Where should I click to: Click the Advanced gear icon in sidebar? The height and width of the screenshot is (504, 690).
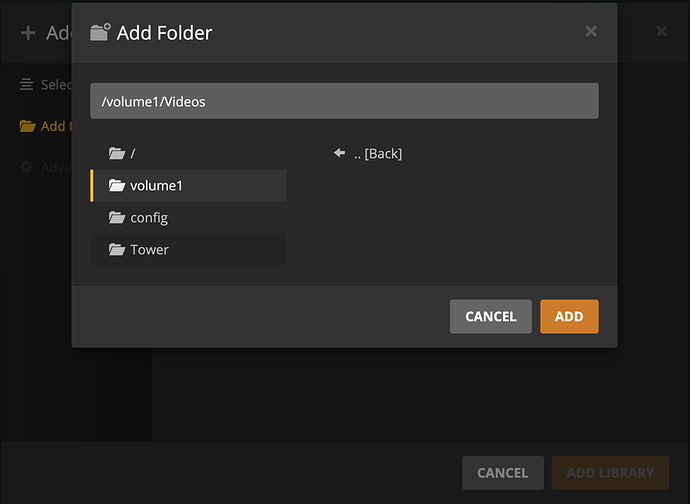27,167
